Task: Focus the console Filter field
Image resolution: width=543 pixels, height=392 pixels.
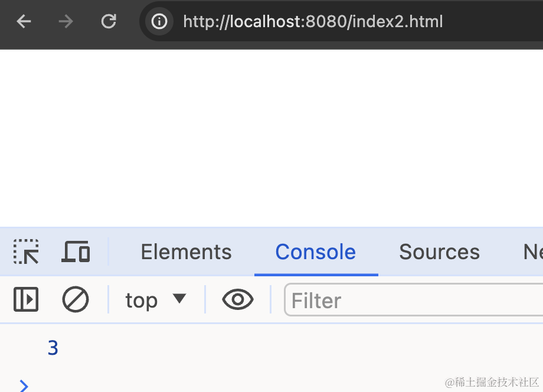Action: (x=414, y=300)
